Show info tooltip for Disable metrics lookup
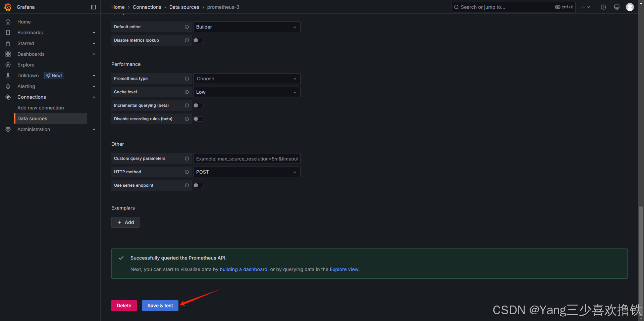 187,40
